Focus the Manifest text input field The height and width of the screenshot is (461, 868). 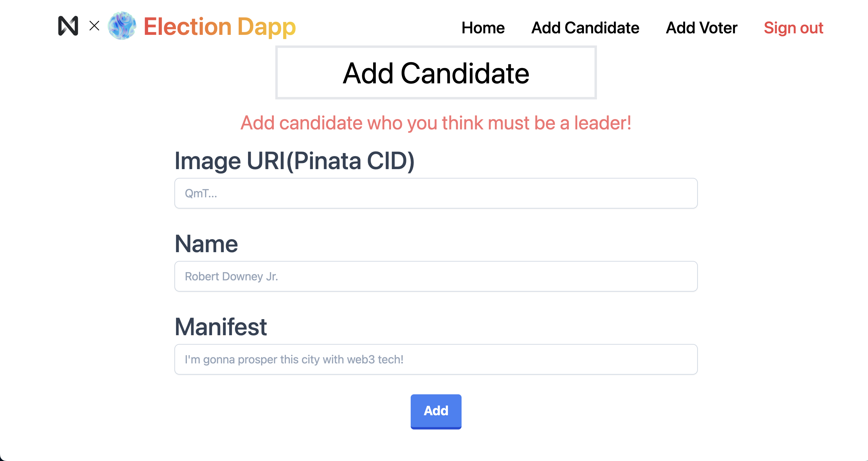(x=436, y=359)
